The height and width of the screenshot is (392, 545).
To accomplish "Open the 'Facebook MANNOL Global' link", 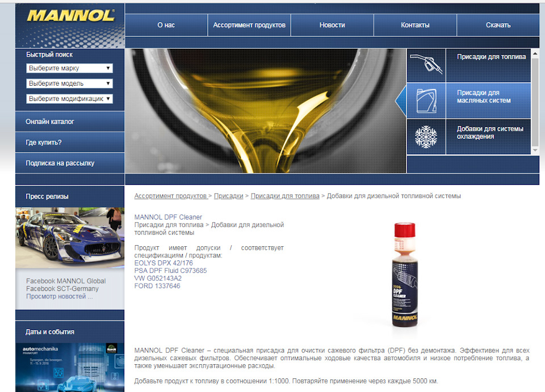I will (x=66, y=281).
